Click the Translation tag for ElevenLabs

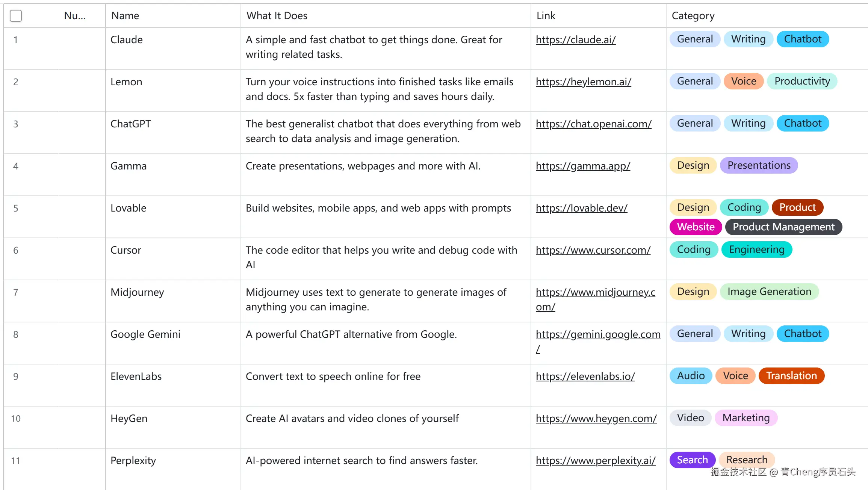(791, 376)
